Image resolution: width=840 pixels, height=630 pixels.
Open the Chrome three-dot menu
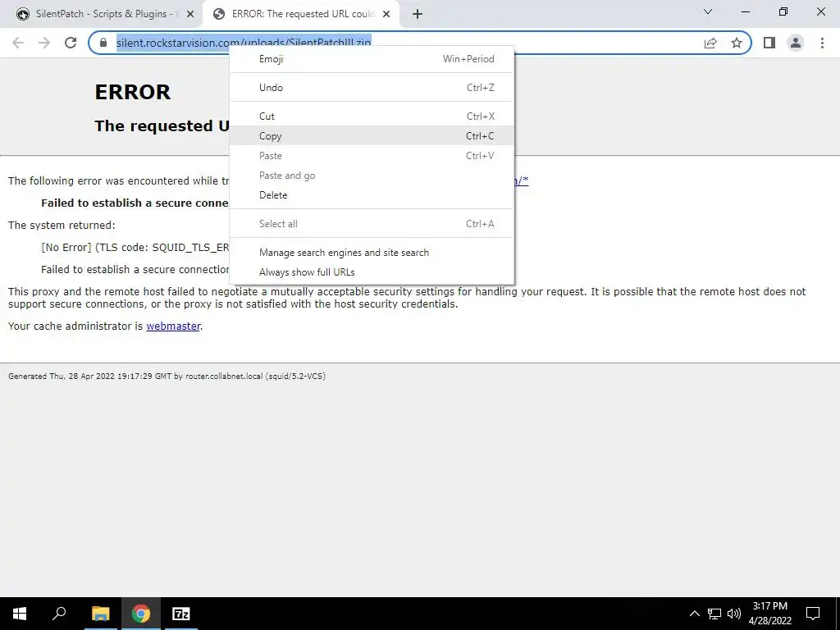click(x=822, y=43)
